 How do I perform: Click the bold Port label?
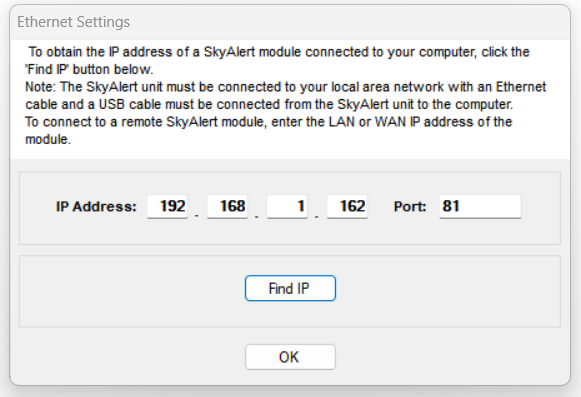click(410, 206)
